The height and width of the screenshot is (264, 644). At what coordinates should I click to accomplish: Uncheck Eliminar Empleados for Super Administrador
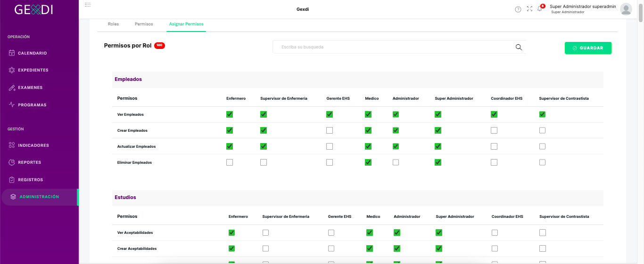click(438, 162)
